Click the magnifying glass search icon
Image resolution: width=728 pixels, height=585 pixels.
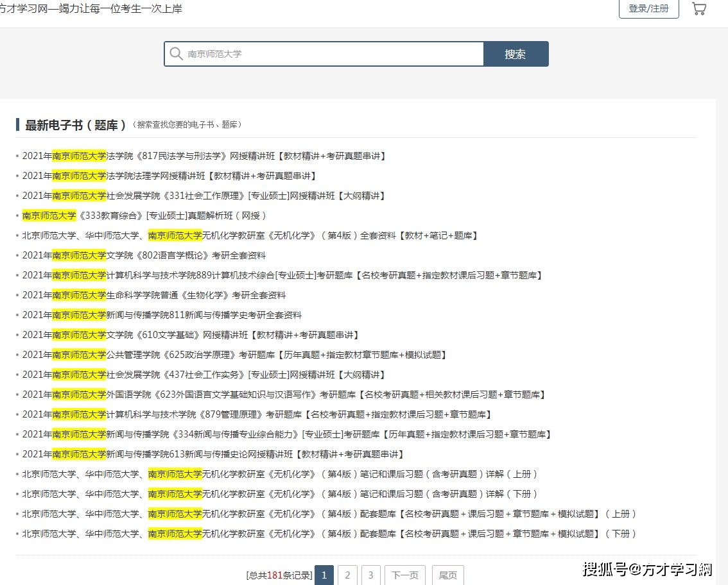(x=176, y=54)
